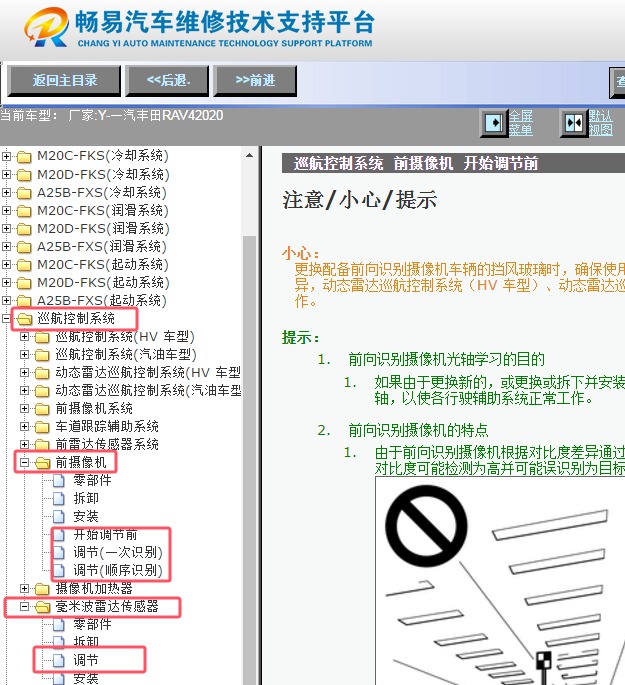Screen dimensions: 625x685
Task: Click open folder icon of 前摄像机
Action: coord(42,463)
